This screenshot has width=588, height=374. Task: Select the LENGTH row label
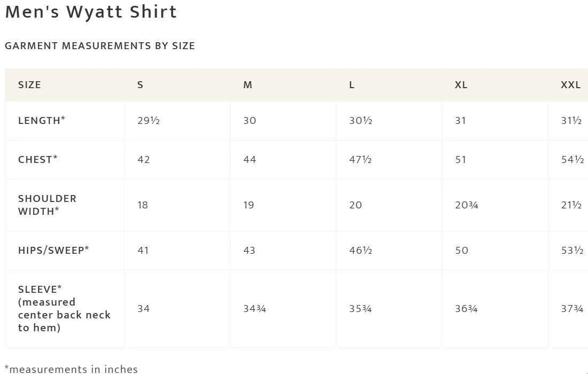(x=42, y=120)
